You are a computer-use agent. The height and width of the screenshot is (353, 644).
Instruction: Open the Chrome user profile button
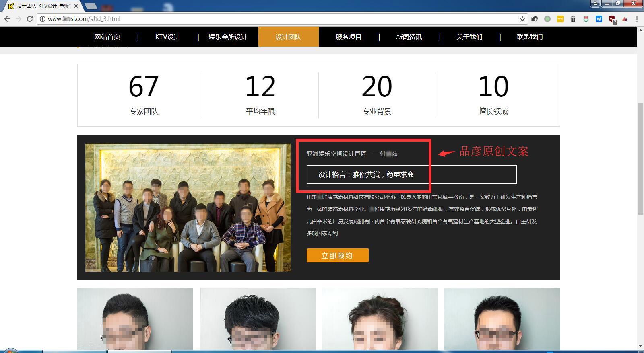pyautogui.click(x=595, y=4)
